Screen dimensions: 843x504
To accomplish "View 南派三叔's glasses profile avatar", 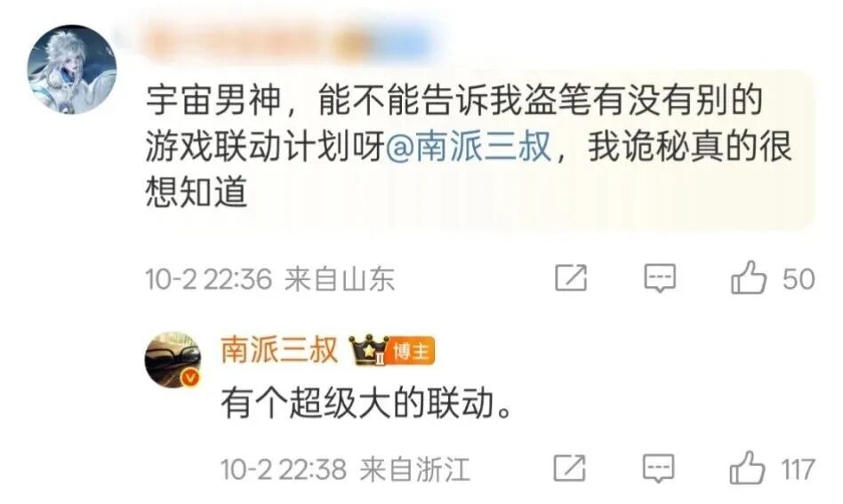I will [x=173, y=359].
